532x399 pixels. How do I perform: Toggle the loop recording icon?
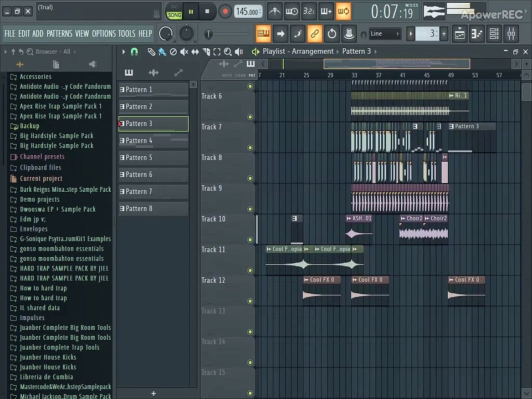coord(344,12)
